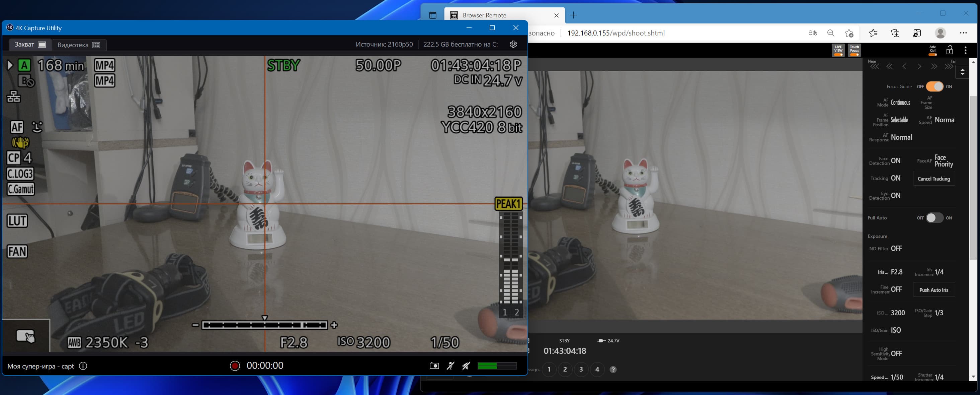Toggle the Full Auto switch

934,218
